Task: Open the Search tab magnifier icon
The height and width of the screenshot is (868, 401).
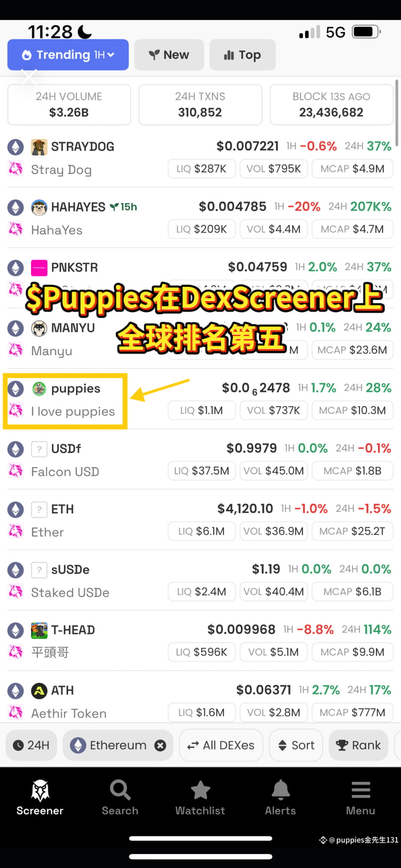Action: (120, 790)
